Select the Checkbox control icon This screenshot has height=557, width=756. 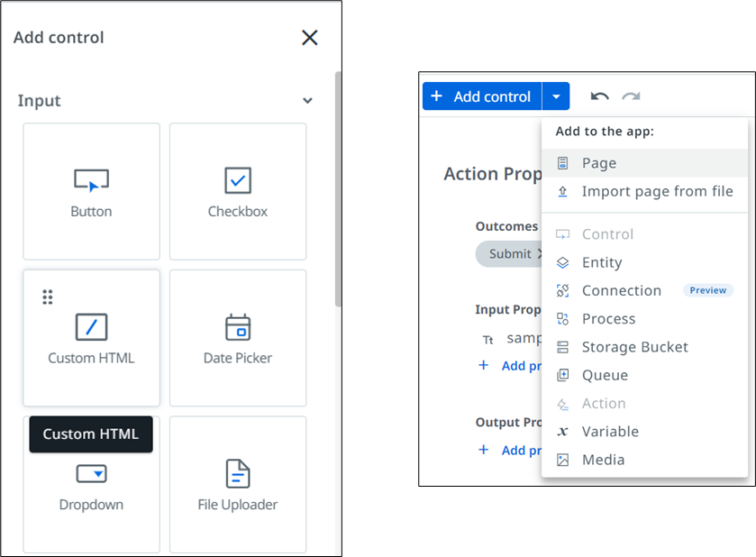pos(237,180)
